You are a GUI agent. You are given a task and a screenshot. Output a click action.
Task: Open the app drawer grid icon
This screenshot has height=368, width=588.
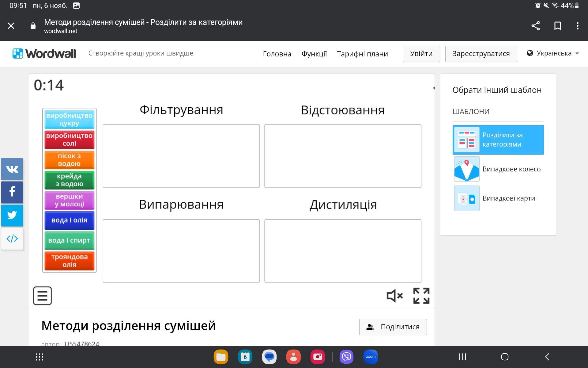coord(40,357)
